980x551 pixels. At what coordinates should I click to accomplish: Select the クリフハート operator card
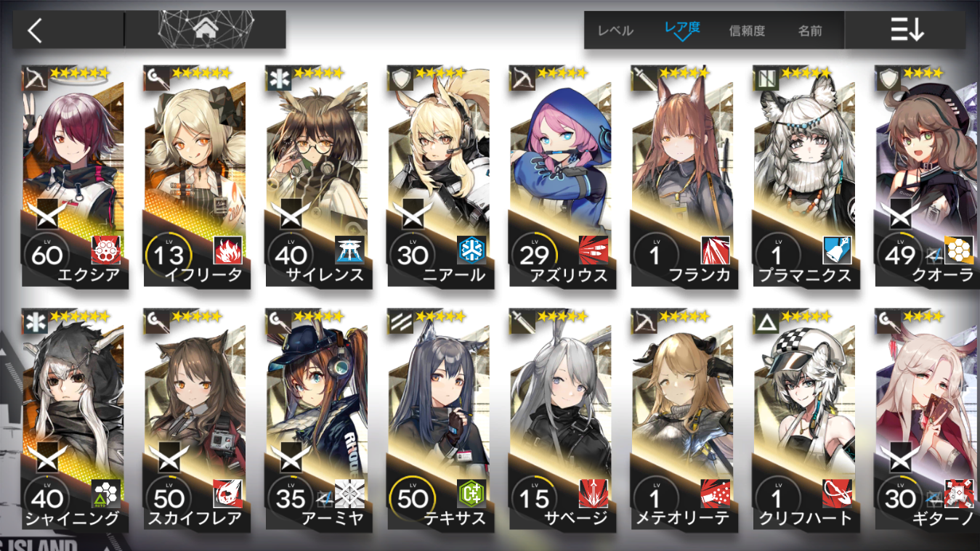[804, 420]
